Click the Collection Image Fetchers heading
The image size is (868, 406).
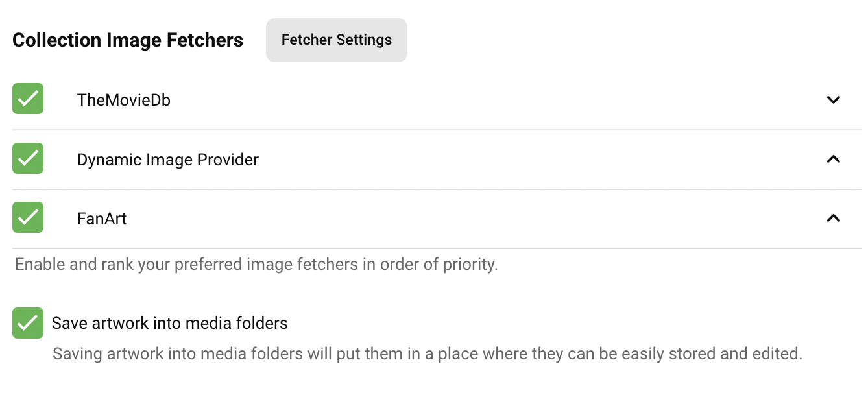(x=128, y=40)
